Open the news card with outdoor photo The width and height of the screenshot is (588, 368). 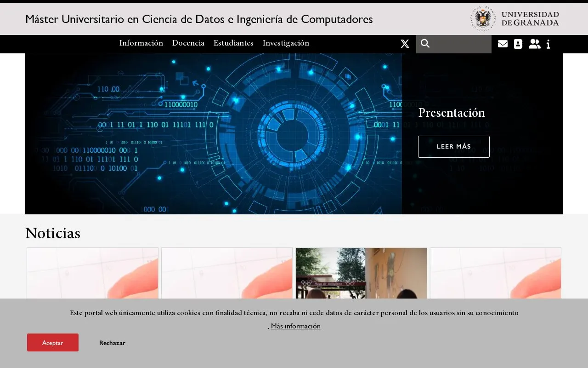click(361, 273)
